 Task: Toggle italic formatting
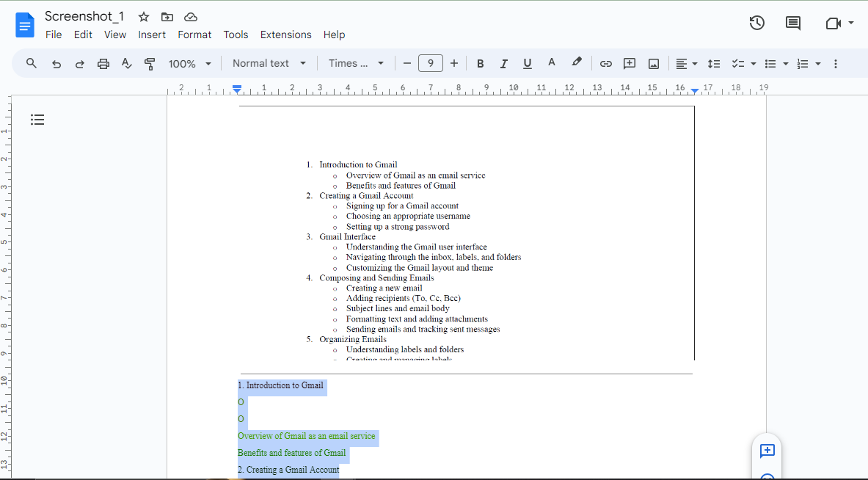[x=504, y=64]
